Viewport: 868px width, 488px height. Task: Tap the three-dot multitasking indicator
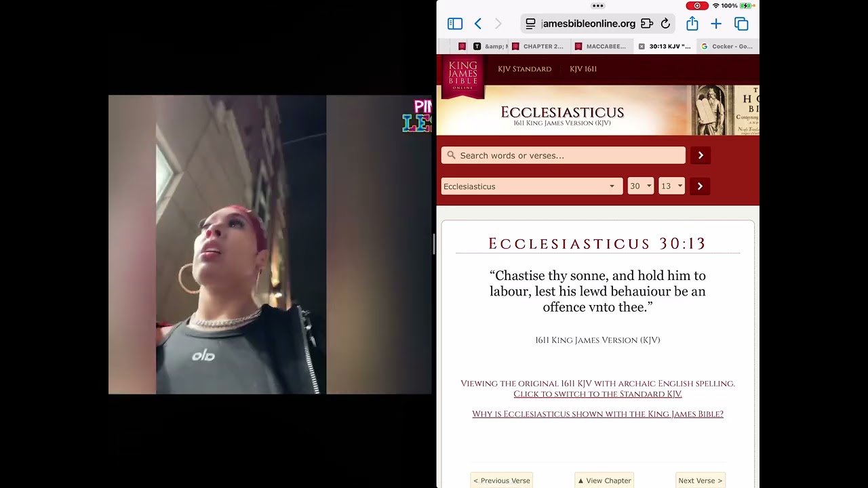597,5
